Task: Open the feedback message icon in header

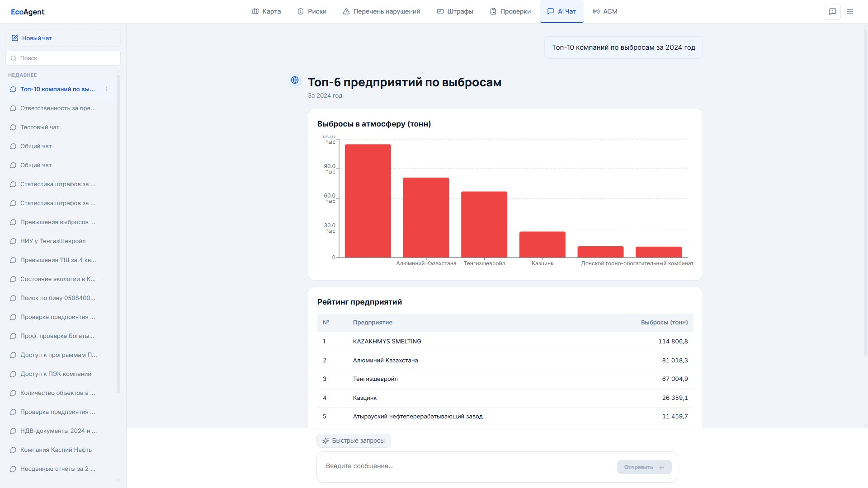Action: (832, 12)
